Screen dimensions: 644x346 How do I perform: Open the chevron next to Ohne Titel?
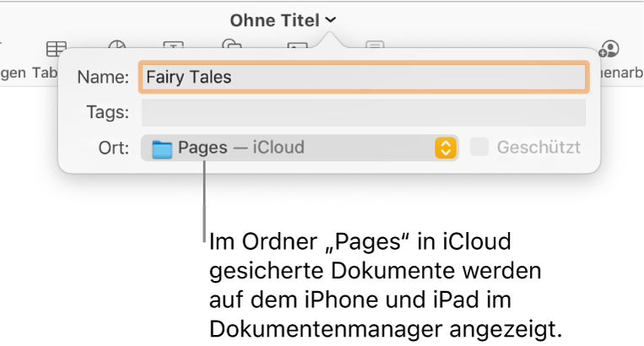tap(331, 19)
